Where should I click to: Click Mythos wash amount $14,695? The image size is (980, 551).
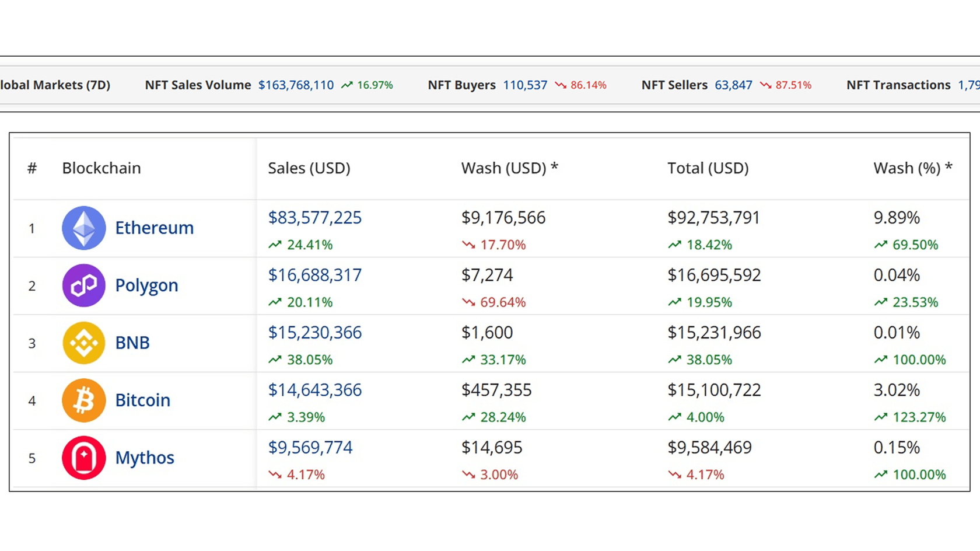pos(492,448)
